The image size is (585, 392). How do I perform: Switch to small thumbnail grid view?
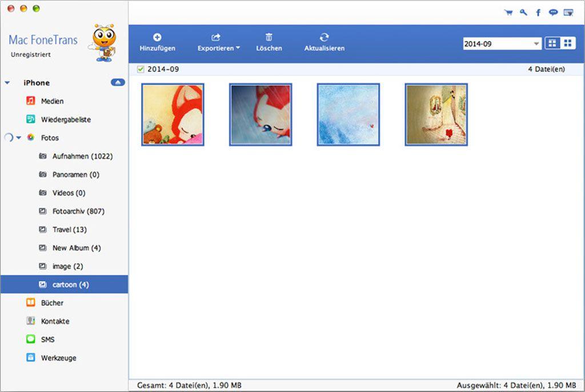[x=568, y=43]
